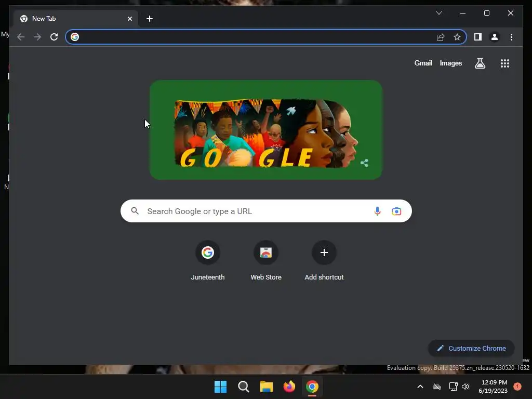Screen dimensions: 532x399
Task: Bookmark this tab with the star icon
Action: (457, 37)
